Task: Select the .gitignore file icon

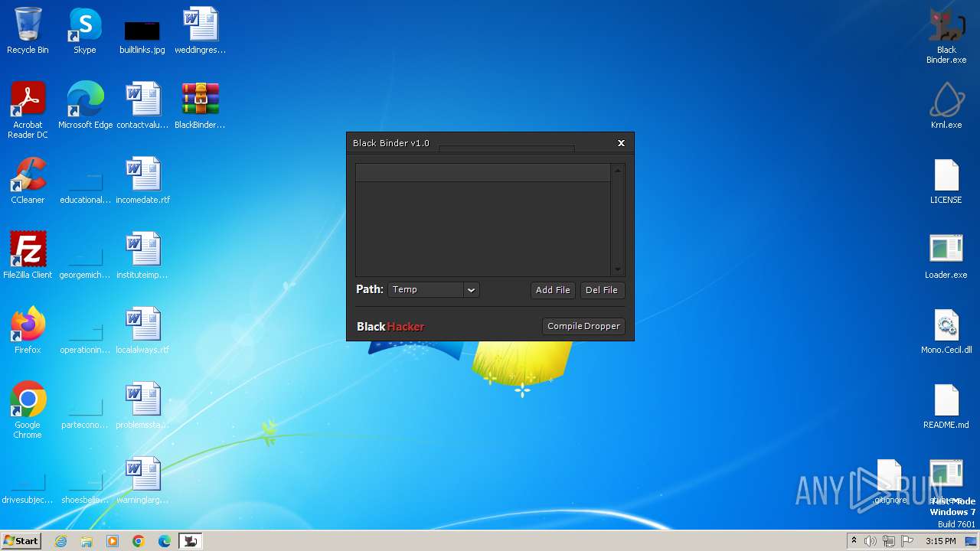Action: [x=890, y=481]
